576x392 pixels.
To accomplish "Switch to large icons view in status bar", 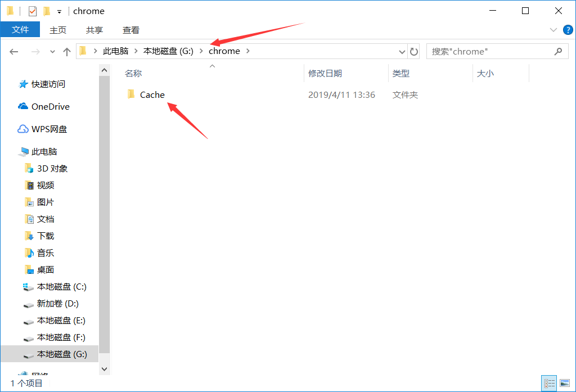I will [x=565, y=384].
